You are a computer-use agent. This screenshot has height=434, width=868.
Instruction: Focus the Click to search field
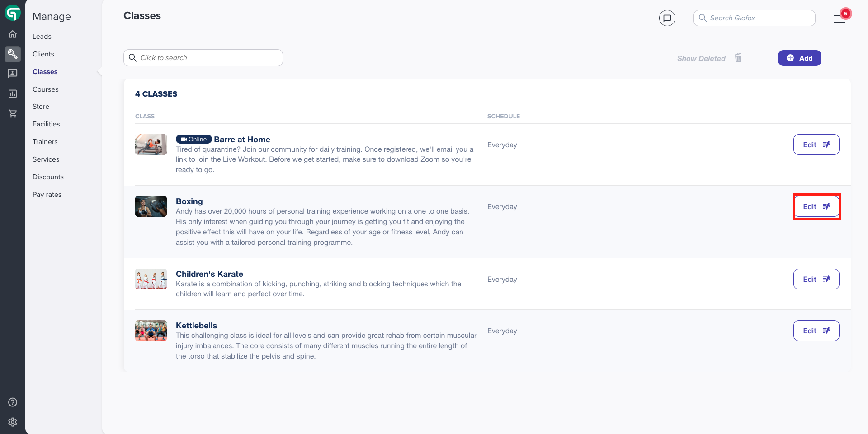point(203,58)
